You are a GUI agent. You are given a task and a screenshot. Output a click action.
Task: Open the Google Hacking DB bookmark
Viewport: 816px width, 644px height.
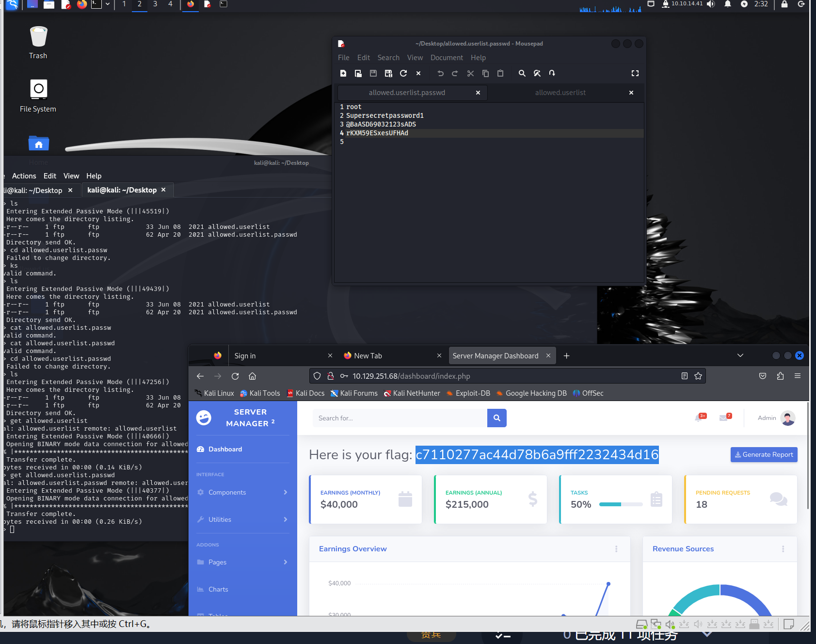coord(531,393)
